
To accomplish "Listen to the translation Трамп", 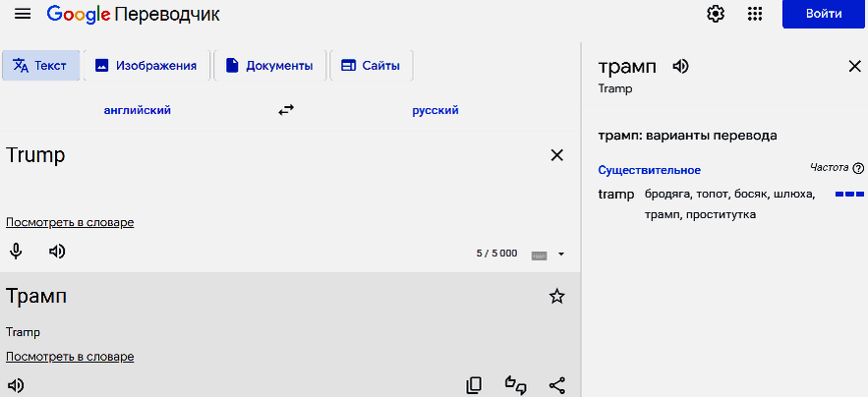I will coord(16,385).
